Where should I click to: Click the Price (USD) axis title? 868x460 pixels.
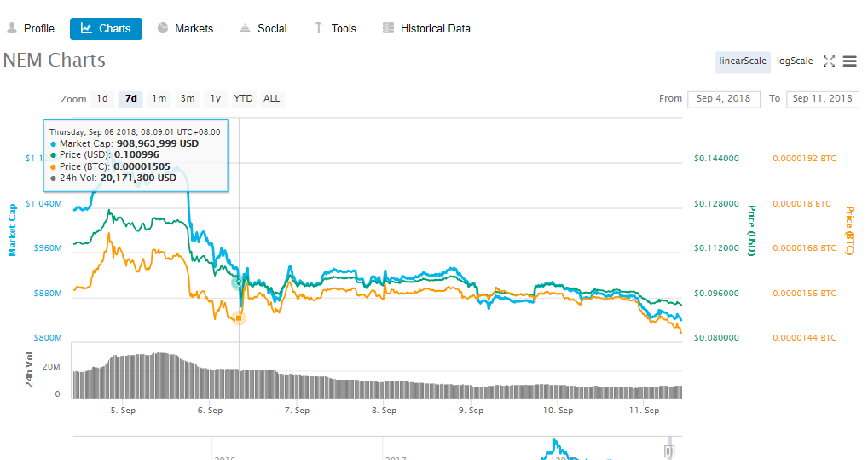[752, 230]
